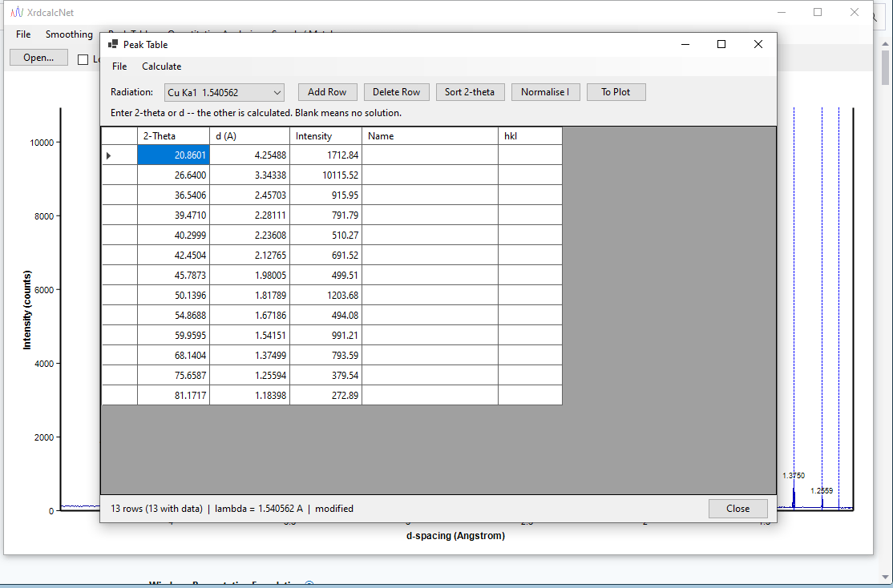Viewport: 893px width, 588px height.
Task: Select 2-Theta cell 26.6400
Action: pyautogui.click(x=173, y=175)
